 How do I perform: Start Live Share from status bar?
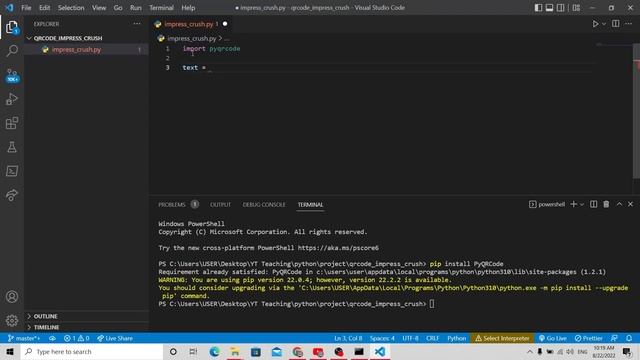click(115, 338)
